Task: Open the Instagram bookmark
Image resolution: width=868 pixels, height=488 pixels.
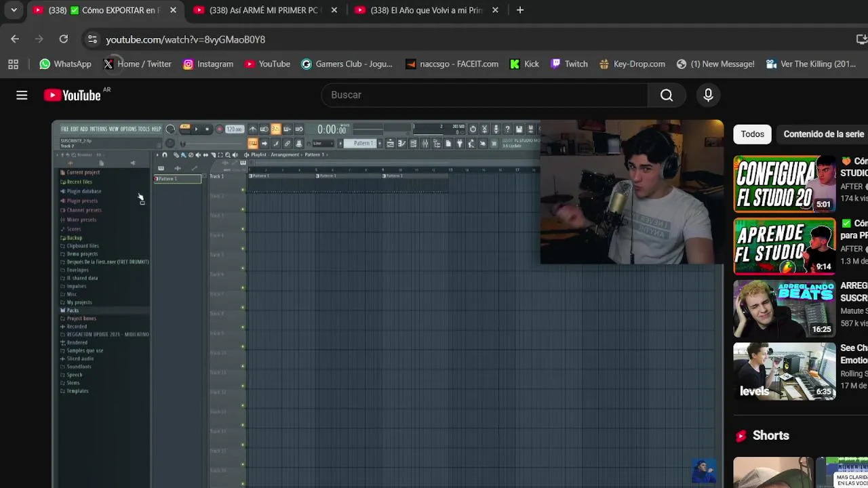Action: (208, 64)
